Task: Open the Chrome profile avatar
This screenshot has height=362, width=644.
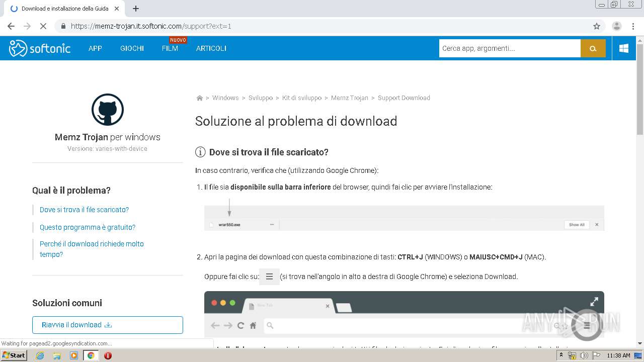Action: [617, 26]
